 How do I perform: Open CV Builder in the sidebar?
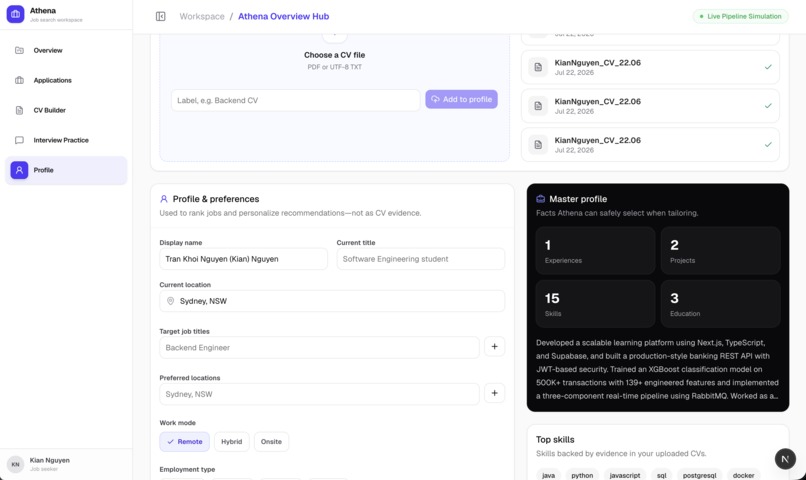click(x=66, y=110)
